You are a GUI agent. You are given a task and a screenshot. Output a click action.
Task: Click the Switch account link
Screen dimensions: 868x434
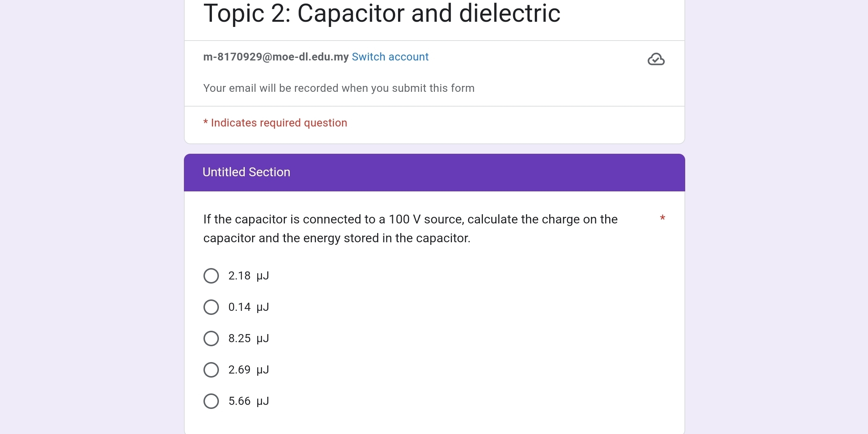coord(390,57)
